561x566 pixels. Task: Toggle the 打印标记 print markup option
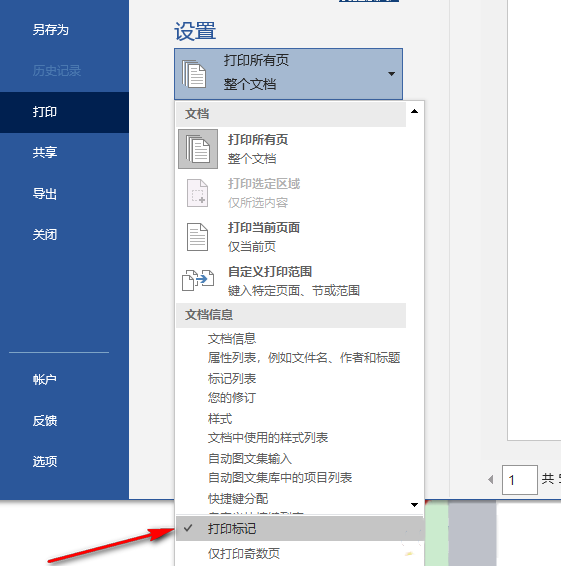(300, 529)
